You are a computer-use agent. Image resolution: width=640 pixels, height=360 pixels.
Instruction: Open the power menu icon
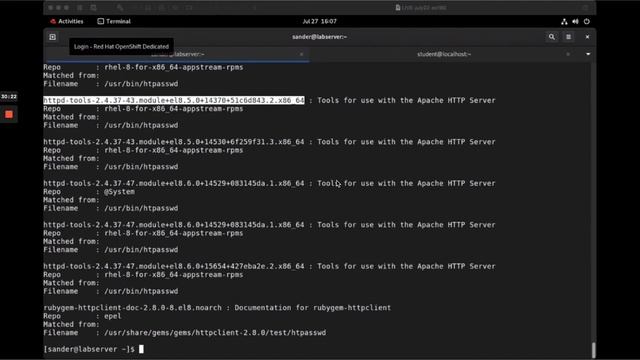(x=587, y=22)
